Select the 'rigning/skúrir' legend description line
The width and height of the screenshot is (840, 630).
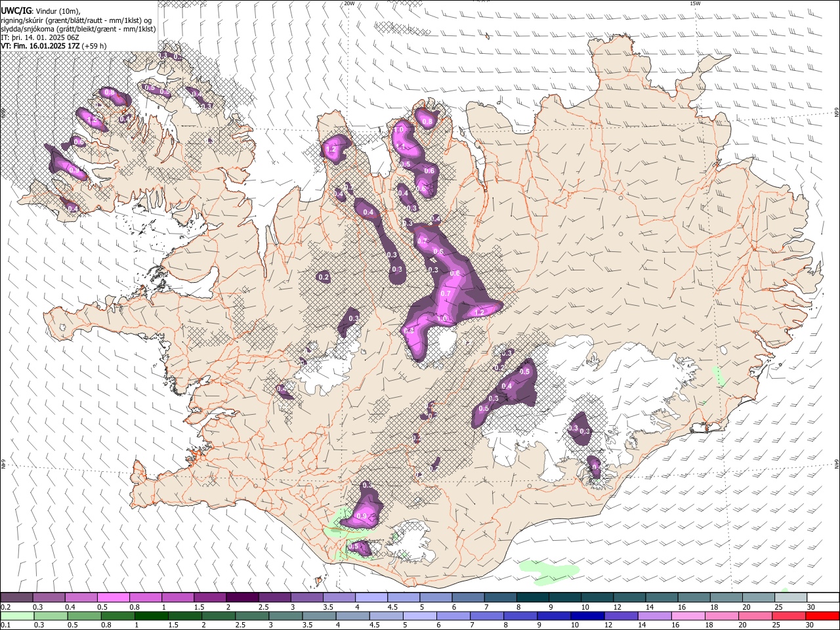pos(76,20)
